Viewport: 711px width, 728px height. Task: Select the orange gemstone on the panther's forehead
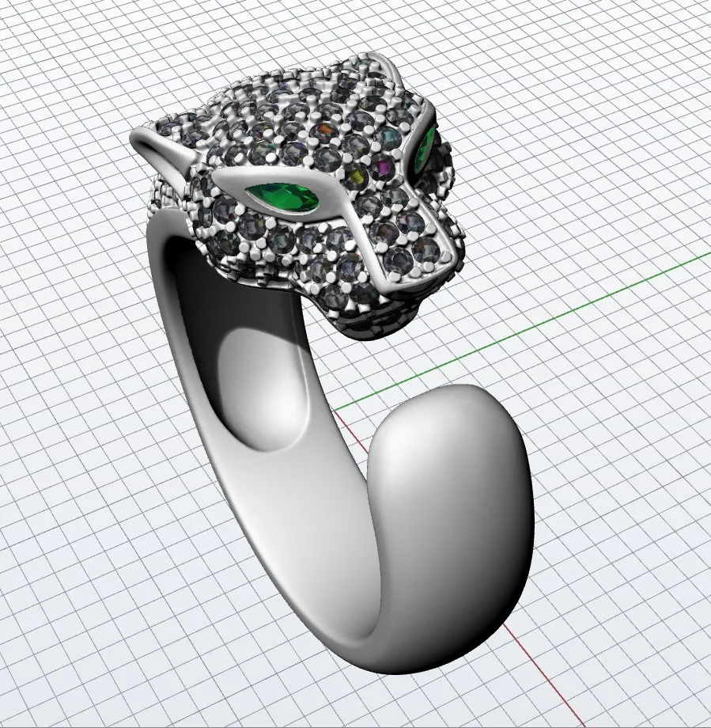[324, 129]
